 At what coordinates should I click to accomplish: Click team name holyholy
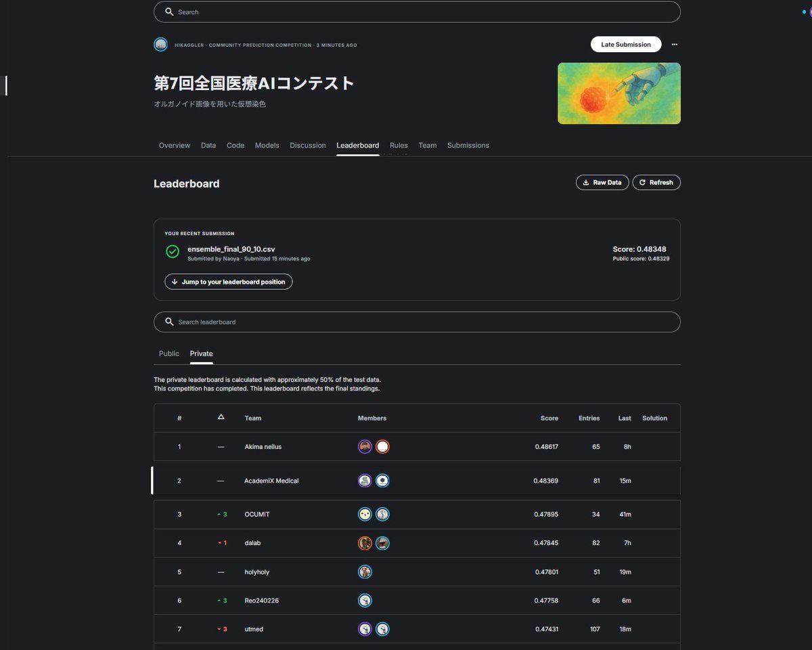pyautogui.click(x=257, y=572)
